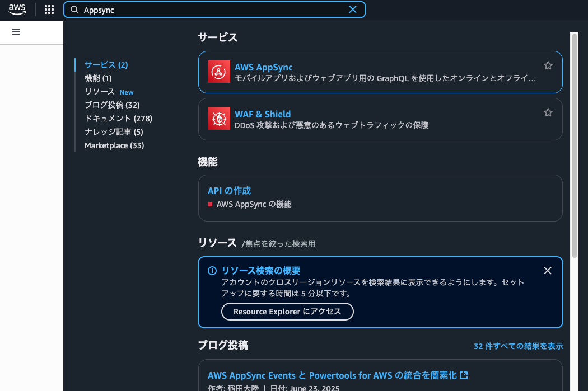Viewport: 588px width, 391px height.
Task: Select サービス (2) in the sidebar
Action: point(106,64)
